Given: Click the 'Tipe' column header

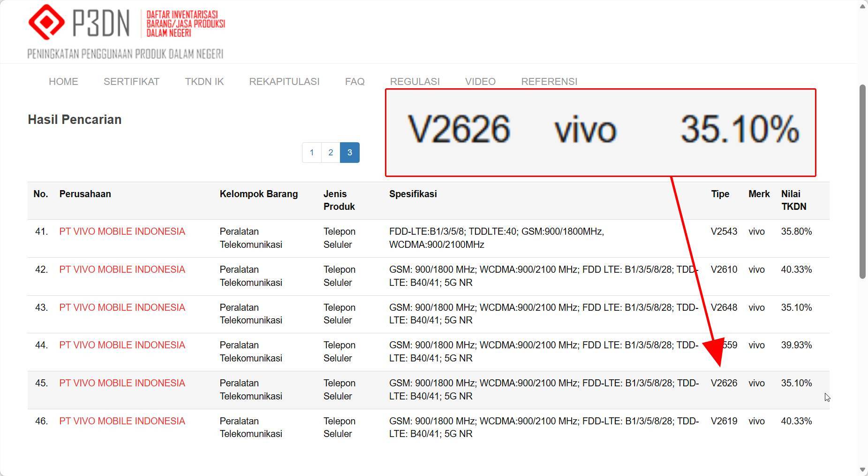Looking at the screenshot, I should tap(720, 194).
